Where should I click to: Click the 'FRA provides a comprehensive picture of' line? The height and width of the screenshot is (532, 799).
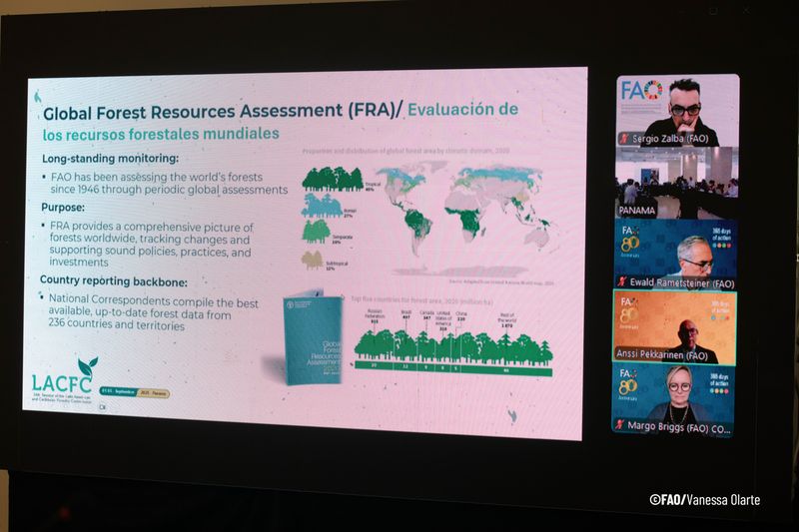(152, 227)
